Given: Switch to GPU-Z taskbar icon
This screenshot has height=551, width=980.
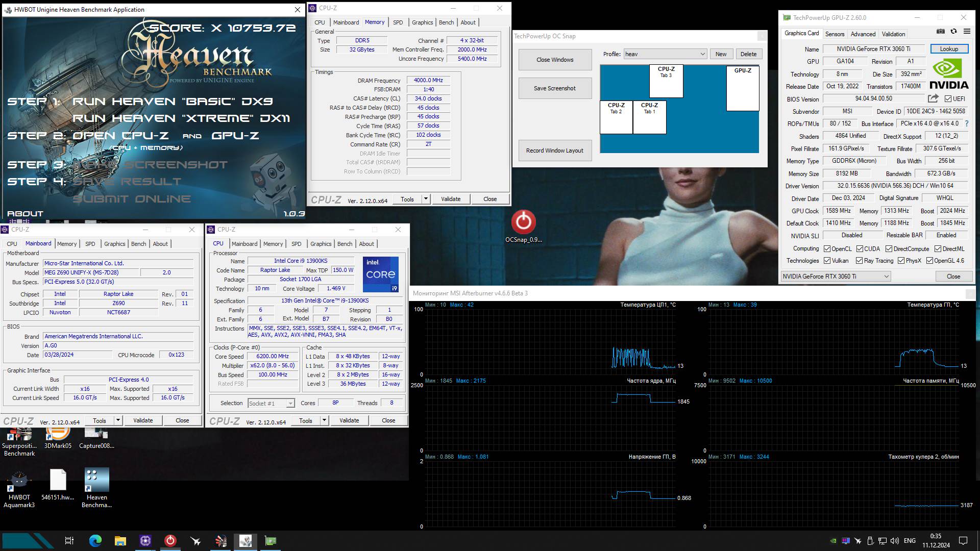Looking at the screenshot, I should coord(271,541).
